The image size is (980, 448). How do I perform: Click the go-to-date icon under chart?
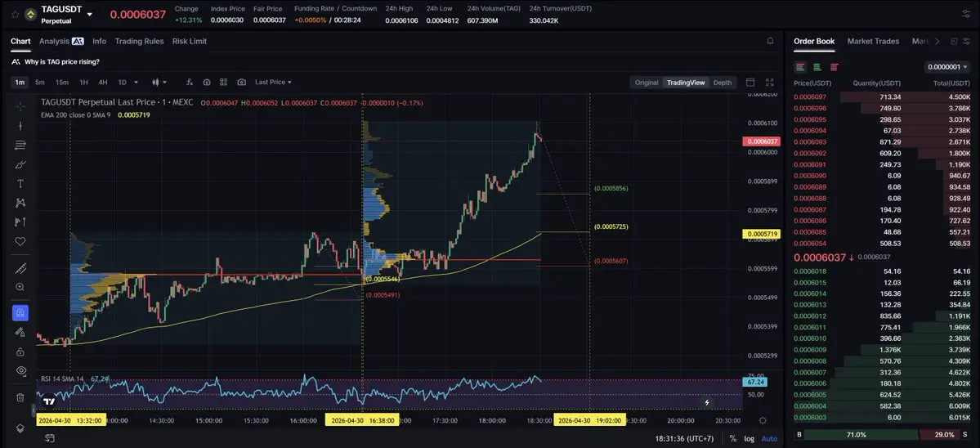click(x=49, y=439)
